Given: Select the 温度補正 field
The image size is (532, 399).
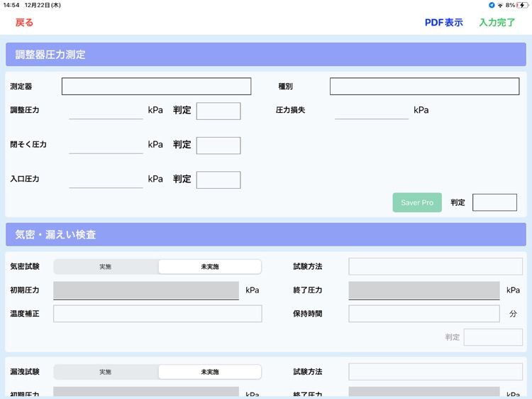Looking at the screenshot, I should (x=157, y=313).
